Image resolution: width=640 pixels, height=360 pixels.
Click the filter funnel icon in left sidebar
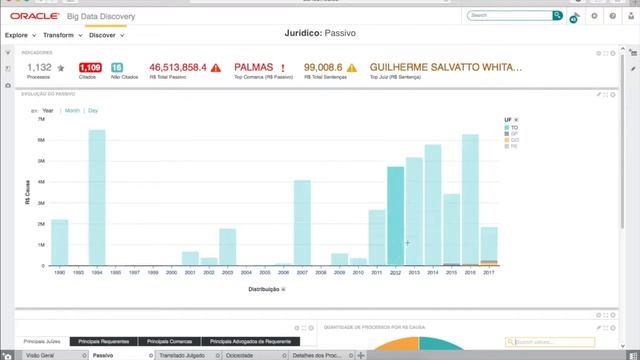tap(8, 53)
